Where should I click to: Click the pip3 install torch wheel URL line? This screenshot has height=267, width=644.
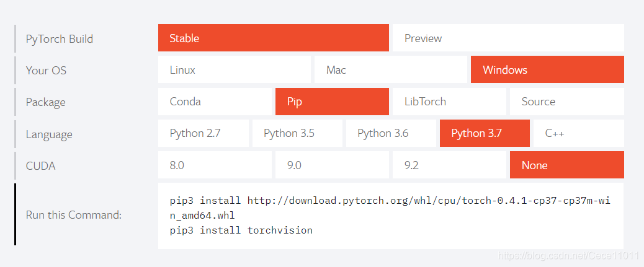point(390,208)
